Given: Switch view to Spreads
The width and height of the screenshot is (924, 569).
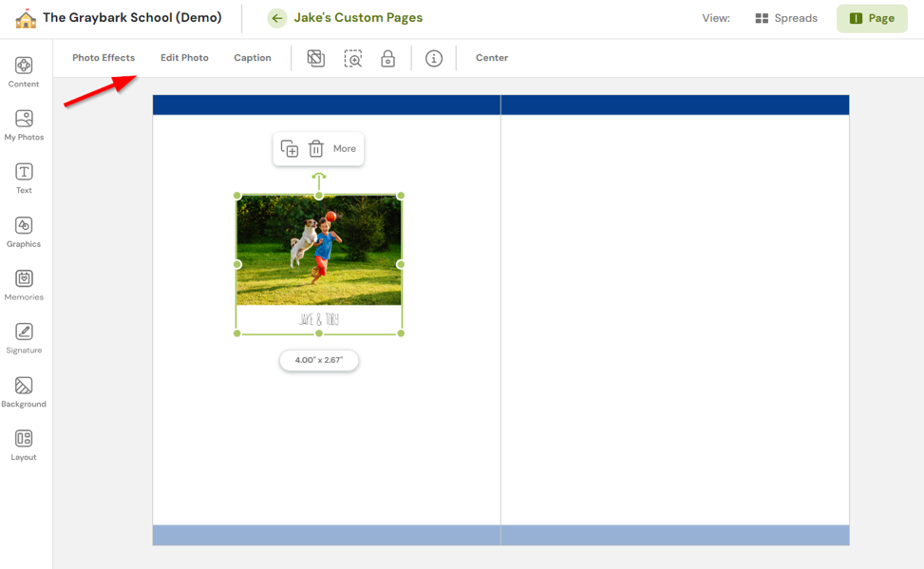Looking at the screenshot, I should click(786, 17).
